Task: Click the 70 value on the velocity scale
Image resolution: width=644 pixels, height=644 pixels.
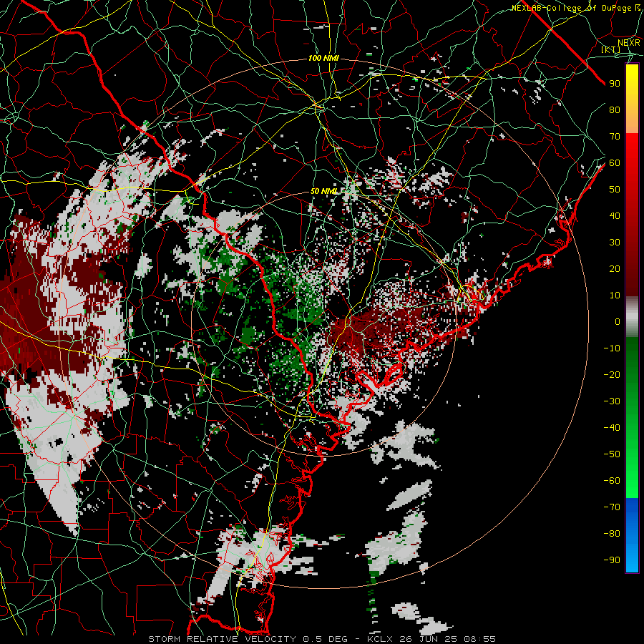Action: [x=615, y=137]
